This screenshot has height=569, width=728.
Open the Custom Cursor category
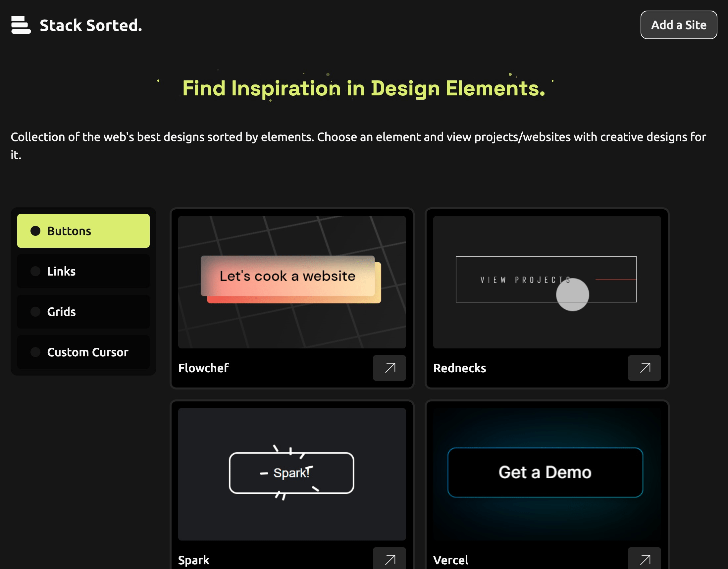(x=83, y=352)
